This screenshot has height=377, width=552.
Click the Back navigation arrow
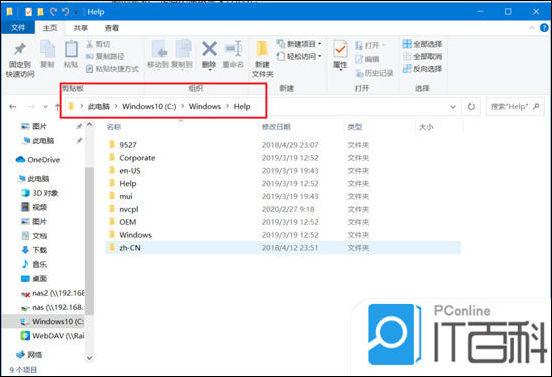point(13,107)
